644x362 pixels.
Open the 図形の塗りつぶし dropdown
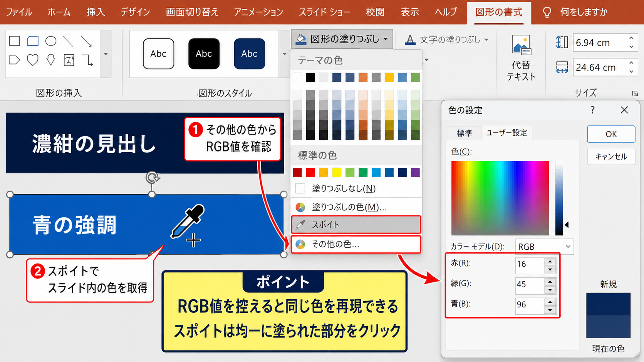(342, 39)
